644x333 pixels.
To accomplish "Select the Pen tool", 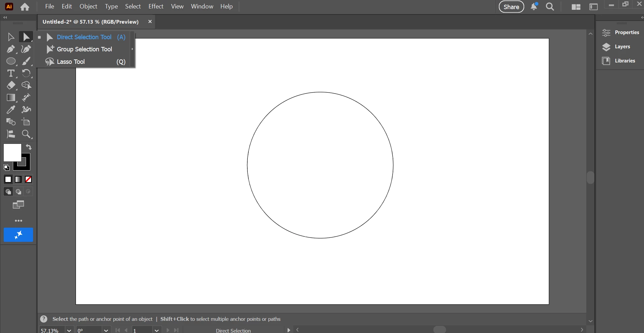I will click(x=11, y=49).
